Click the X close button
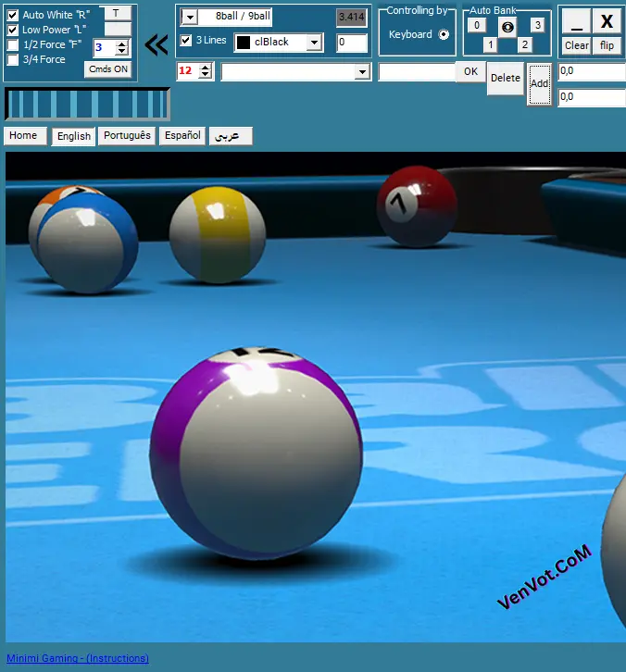This screenshot has width=626, height=672. pyautogui.click(x=607, y=21)
